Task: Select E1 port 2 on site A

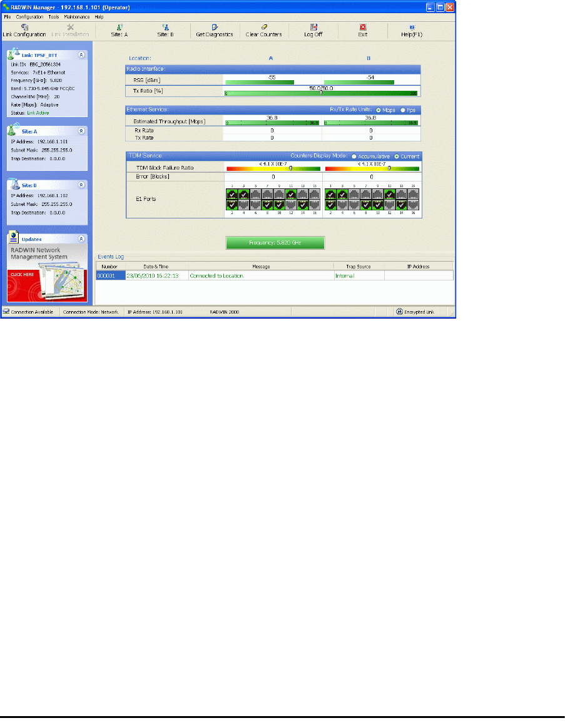Action: 232,205
